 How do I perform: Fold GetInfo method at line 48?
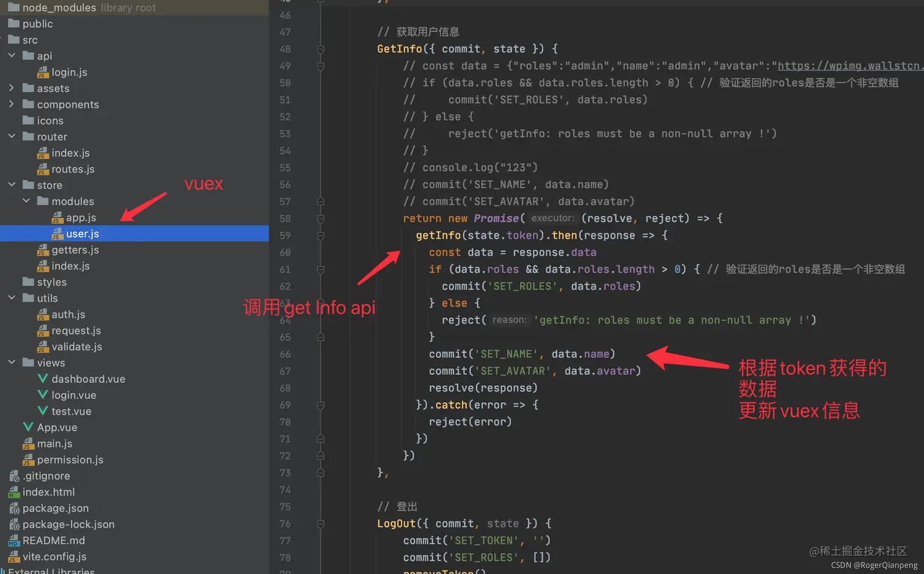coord(320,49)
